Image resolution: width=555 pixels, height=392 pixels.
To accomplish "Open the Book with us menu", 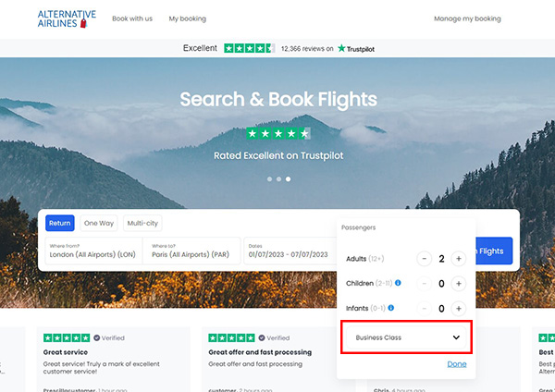I will pos(132,18).
